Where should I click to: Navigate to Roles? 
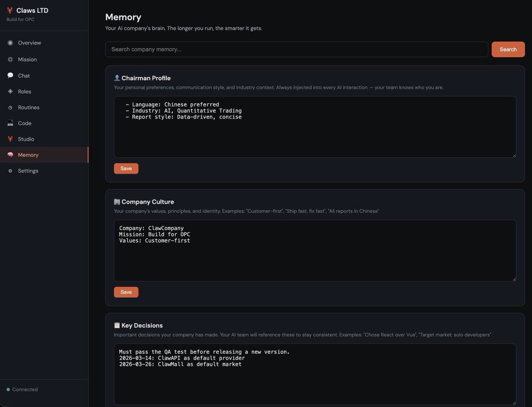[x=44, y=91]
